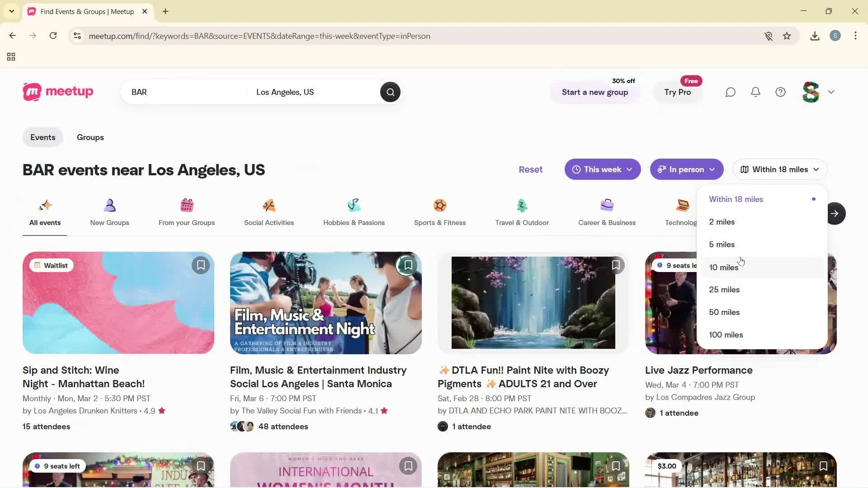
Task: Select the Social Activities category icon
Action: point(269,206)
